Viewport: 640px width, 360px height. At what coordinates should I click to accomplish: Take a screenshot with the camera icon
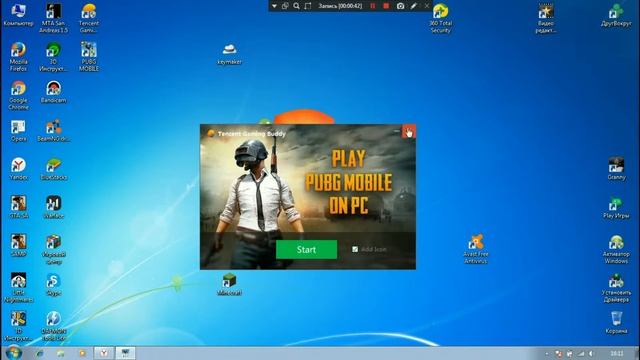point(400,6)
